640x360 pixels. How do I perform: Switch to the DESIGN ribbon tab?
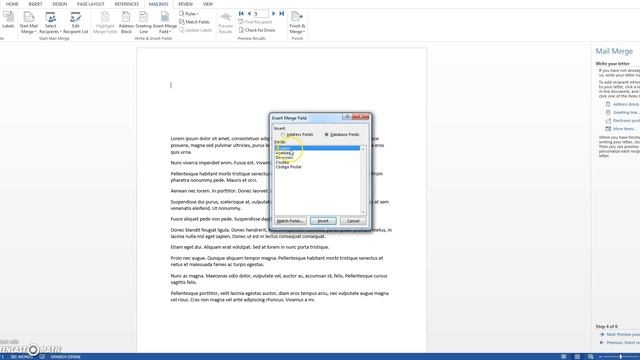(60, 4)
